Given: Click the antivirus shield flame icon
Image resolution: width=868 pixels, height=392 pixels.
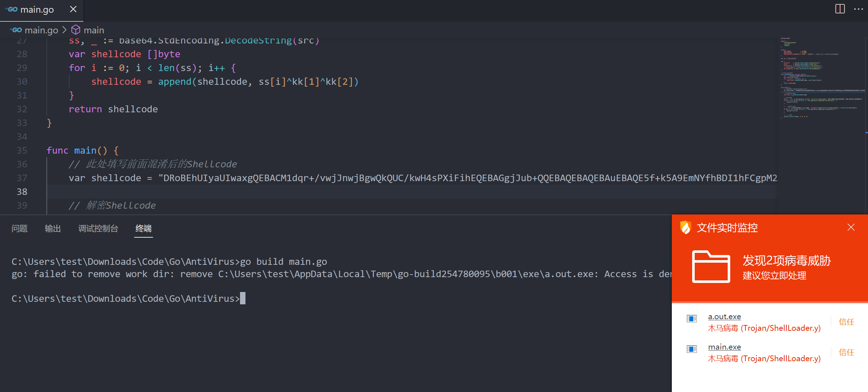Looking at the screenshot, I should 685,228.
